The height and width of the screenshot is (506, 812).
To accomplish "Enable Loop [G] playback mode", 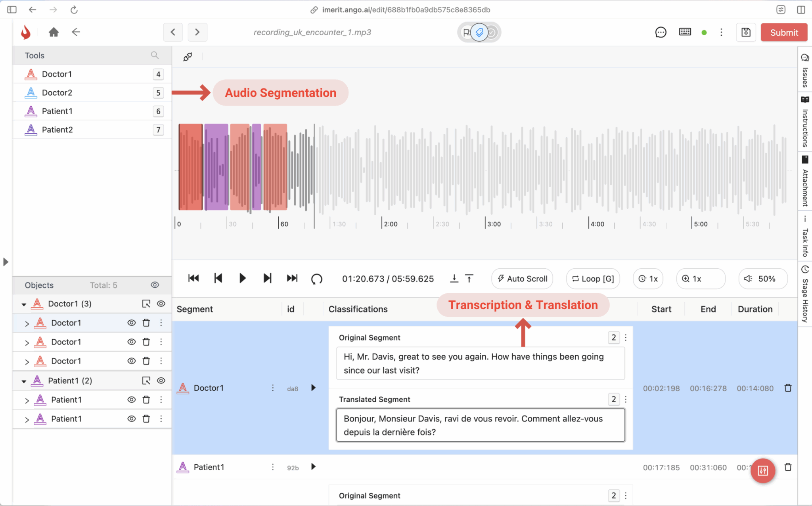I will click(592, 278).
